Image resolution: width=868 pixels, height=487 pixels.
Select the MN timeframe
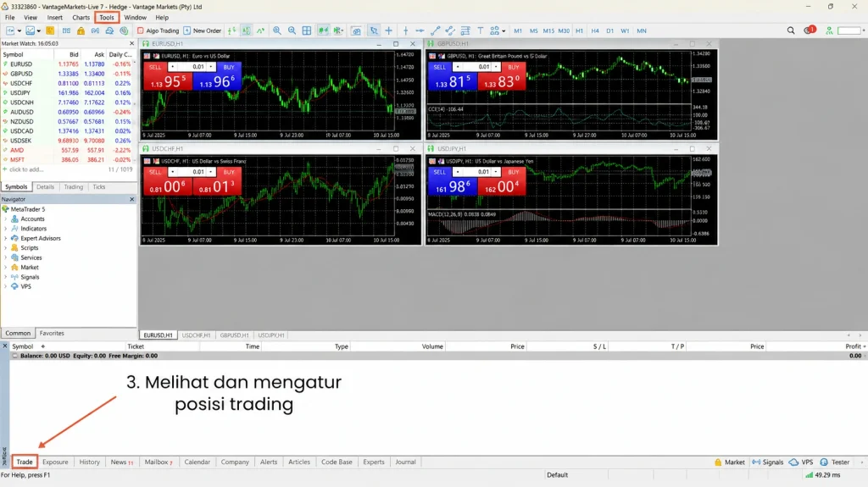(x=642, y=31)
